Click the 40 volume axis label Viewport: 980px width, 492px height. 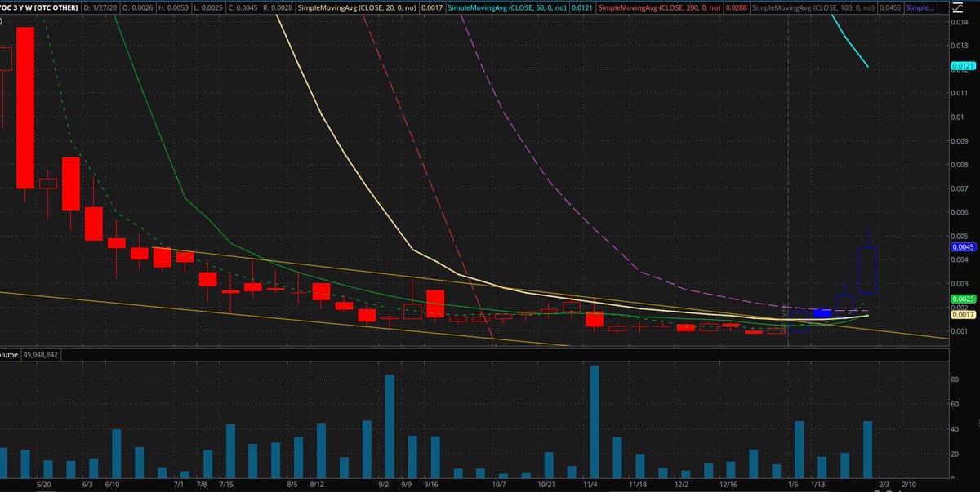coord(954,428)
